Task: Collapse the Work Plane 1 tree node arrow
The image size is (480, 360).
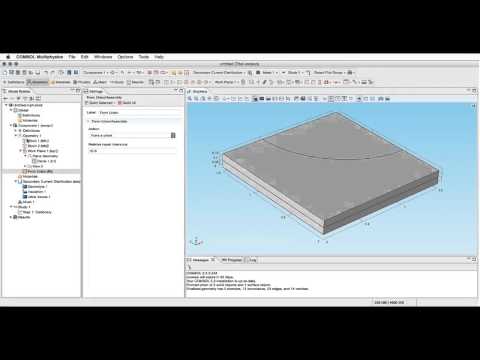Action: (x=20, y=151)
